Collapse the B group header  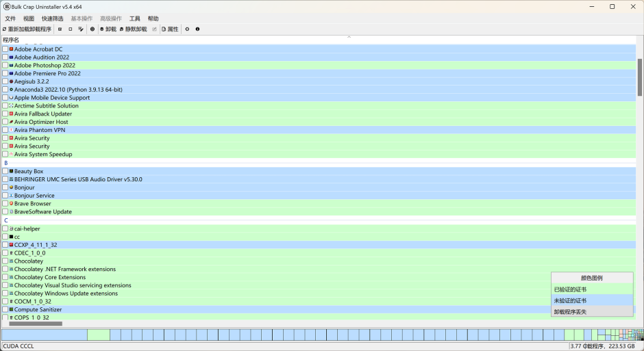pyautogui.click(x=6, y=163)
